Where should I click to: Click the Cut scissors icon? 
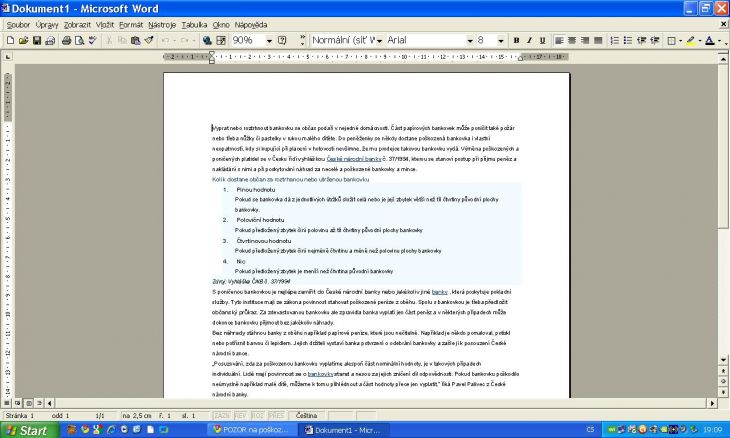pos(109,40)
